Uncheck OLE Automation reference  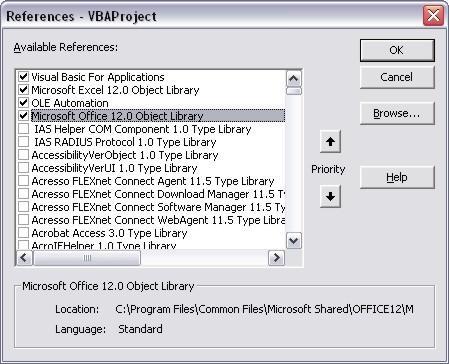23,103
